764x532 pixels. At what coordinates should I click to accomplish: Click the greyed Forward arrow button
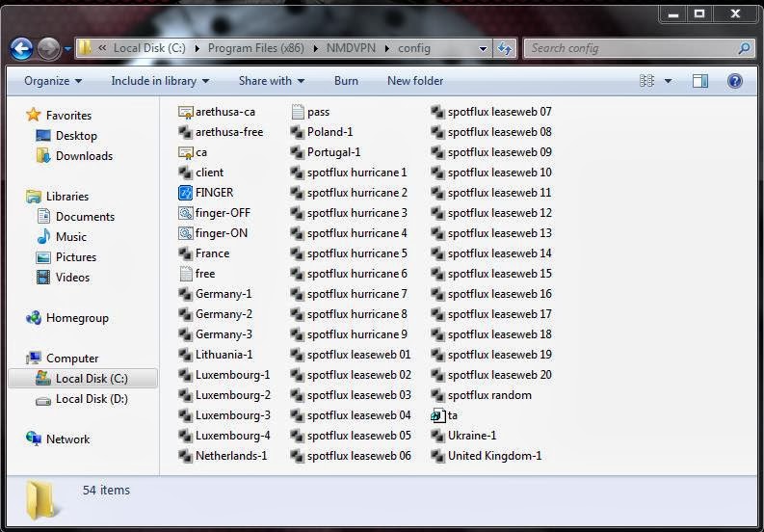point(49,49)
